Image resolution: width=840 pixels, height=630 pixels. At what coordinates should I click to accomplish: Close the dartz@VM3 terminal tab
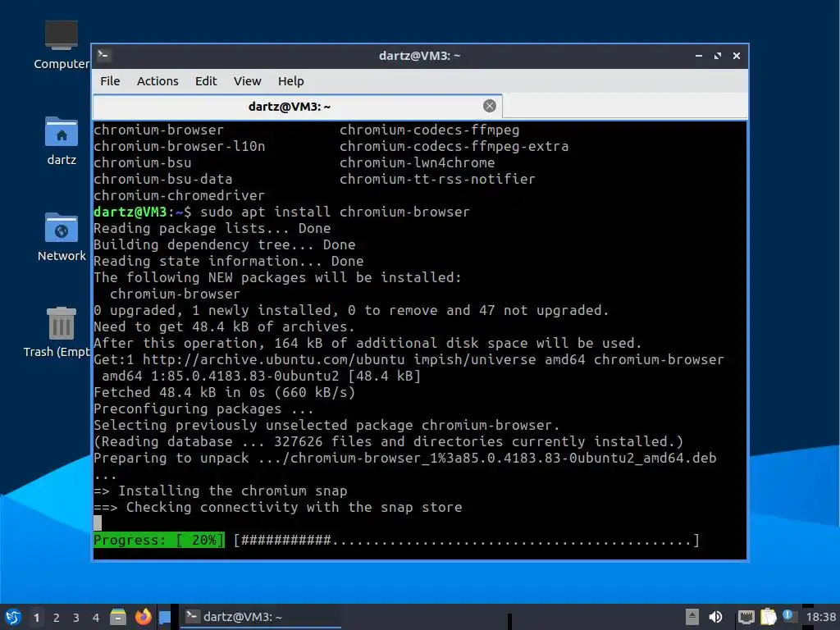point(489,106)
